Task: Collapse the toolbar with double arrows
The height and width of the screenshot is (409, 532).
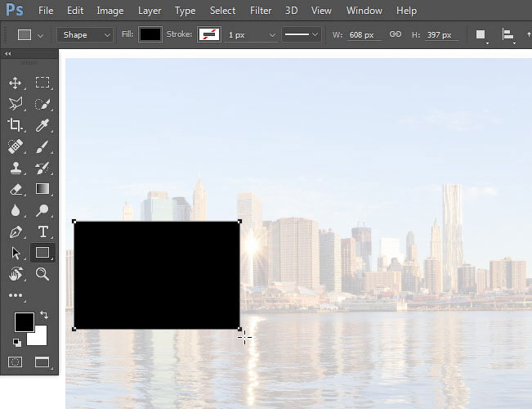Action: [x=8, y=54]
